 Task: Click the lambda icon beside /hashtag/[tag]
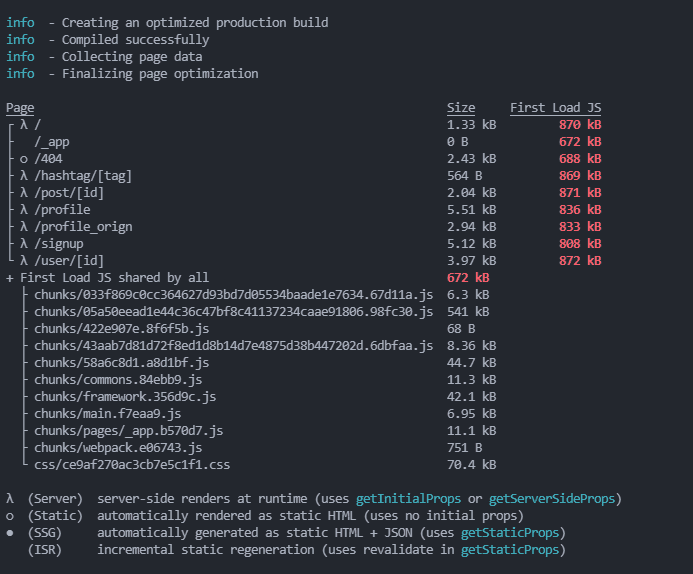point(24,176)
